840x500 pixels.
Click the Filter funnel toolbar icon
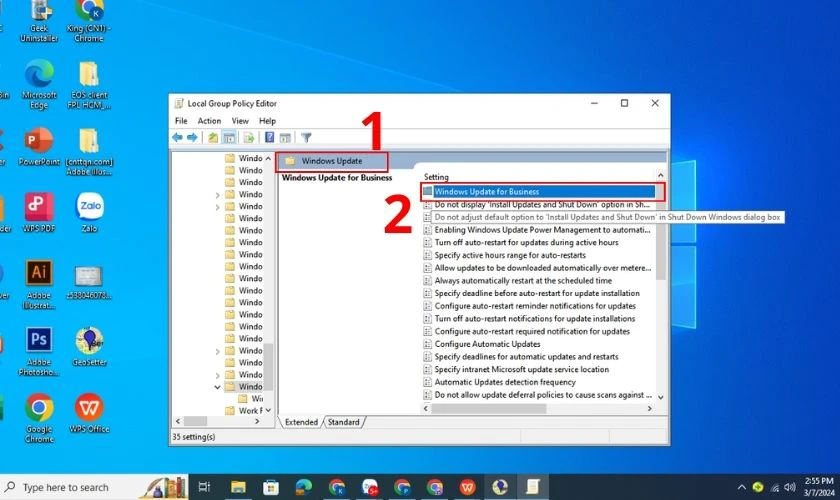(306, 138)
